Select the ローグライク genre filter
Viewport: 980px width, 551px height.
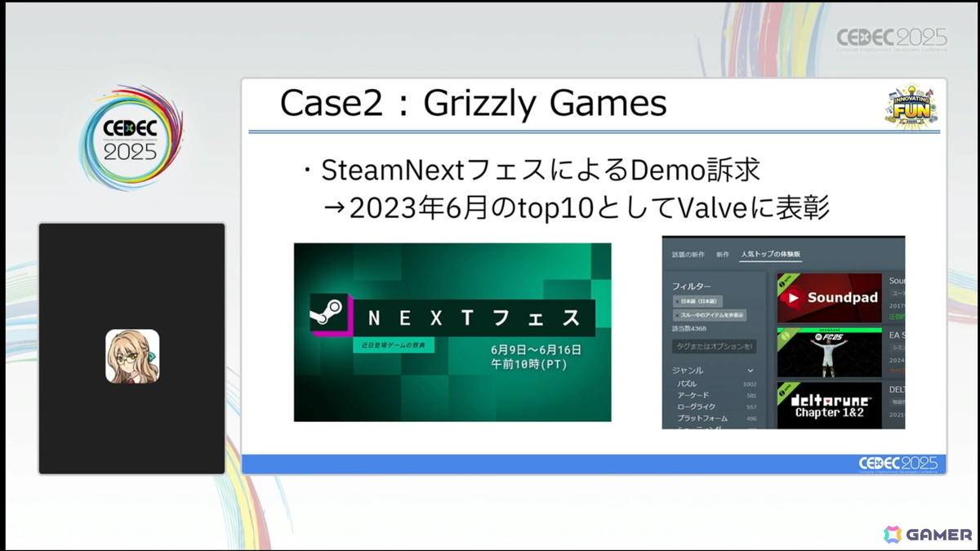point(696,407)
